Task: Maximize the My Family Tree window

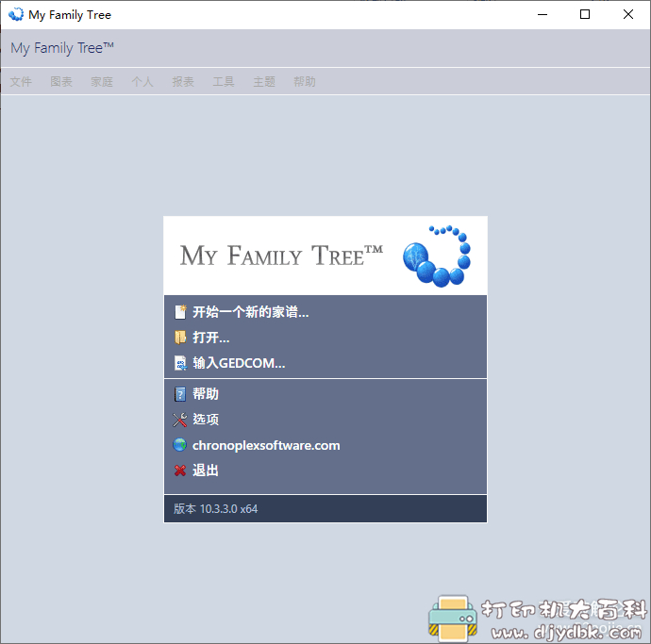Action: pyautogui.click(x=585, y=14)
